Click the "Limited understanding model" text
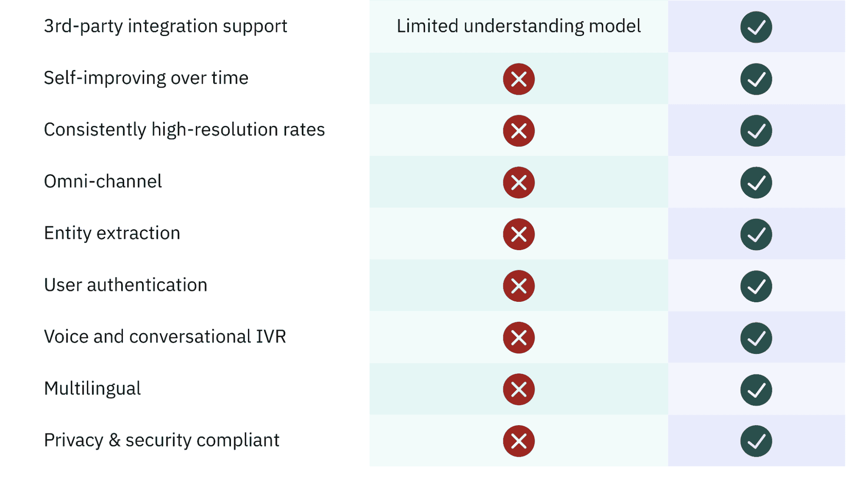The height and width of the screenshot is (489, 868). [x=518, y=26]
